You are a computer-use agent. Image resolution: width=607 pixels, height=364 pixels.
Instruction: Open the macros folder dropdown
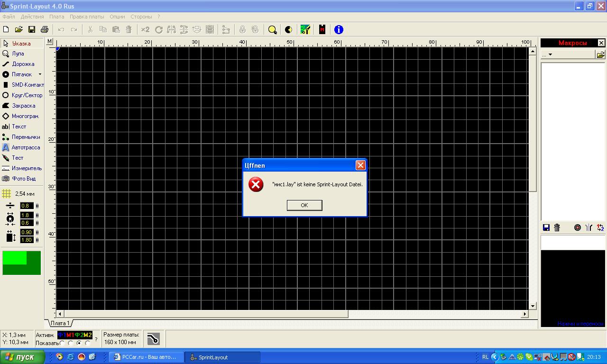pyautogui.click(x=550, y=55)
